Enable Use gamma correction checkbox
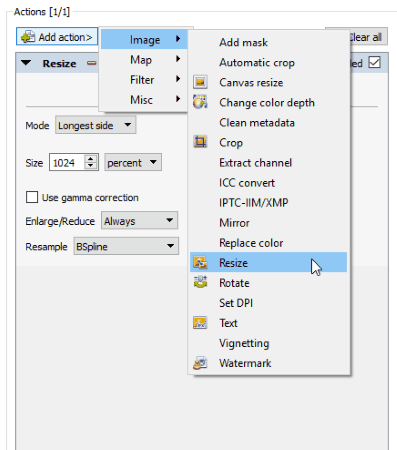 click(x=32, y=197)
